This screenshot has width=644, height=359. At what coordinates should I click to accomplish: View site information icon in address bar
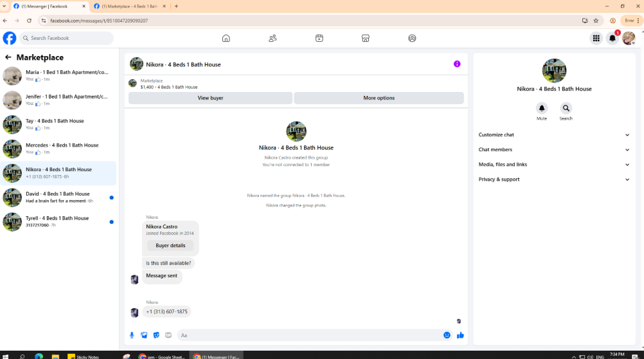click(x=44, y=21)
